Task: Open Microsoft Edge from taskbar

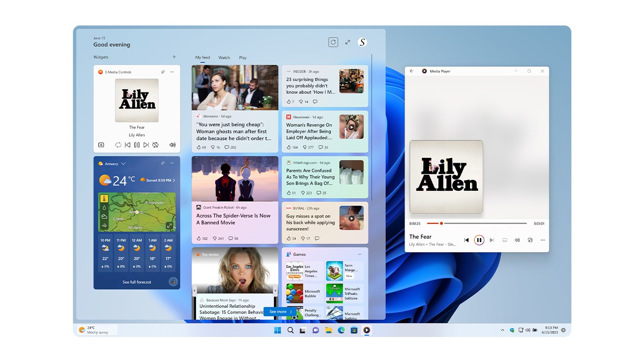Action: 341,330
